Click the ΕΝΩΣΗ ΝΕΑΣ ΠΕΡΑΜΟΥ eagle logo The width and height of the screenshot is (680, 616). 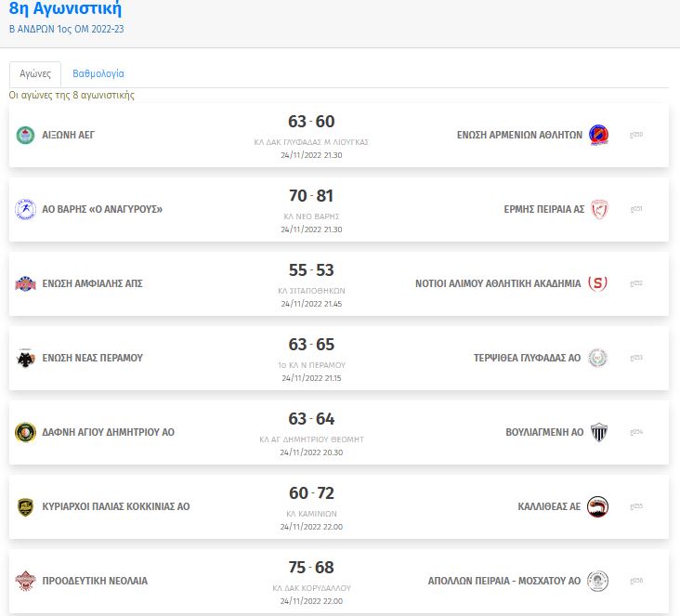pos(25,358)
